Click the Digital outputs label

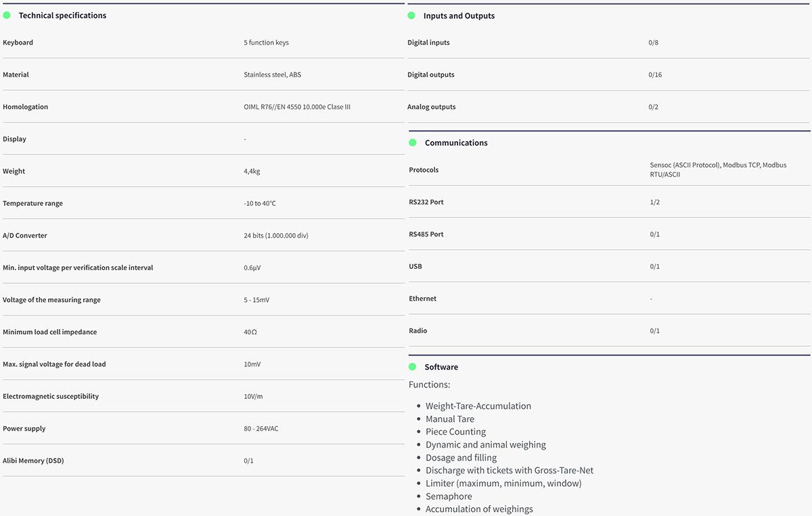click(431, 75)
